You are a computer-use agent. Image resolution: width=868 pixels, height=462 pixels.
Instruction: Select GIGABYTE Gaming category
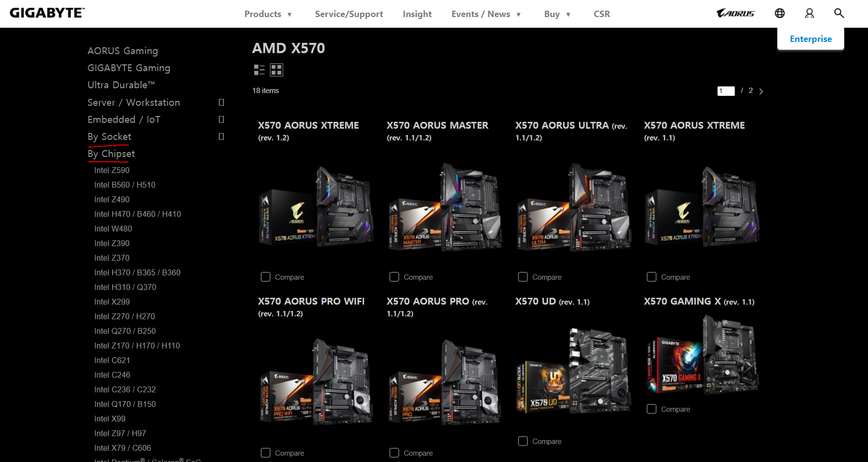(x=129, y=68)
